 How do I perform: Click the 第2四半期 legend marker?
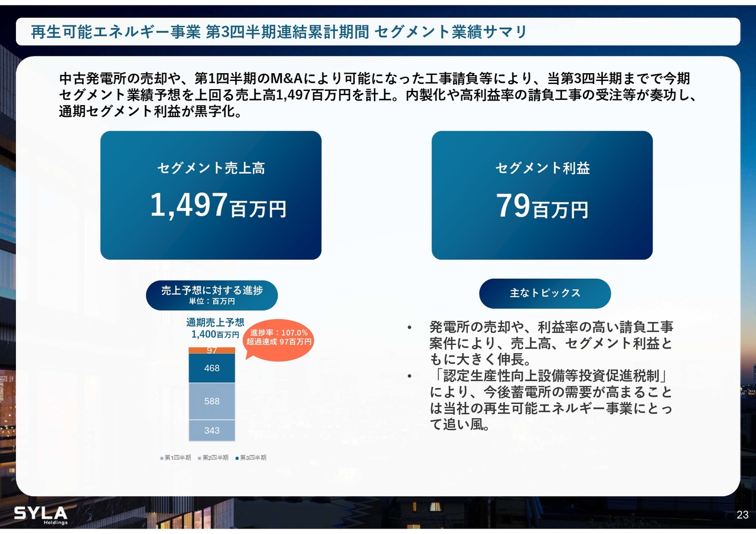199,458
